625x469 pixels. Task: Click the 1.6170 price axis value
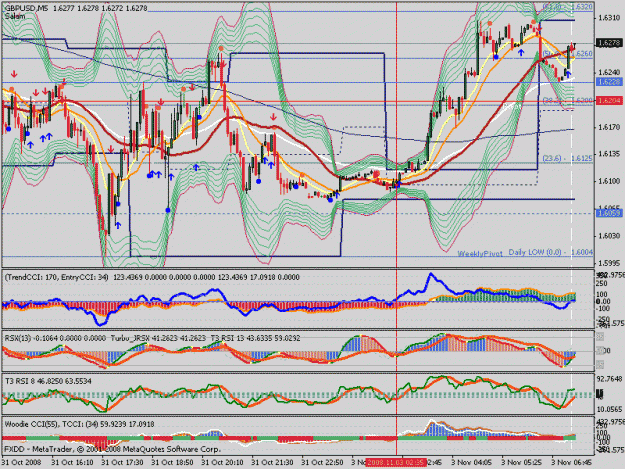[x=609, y=127]
